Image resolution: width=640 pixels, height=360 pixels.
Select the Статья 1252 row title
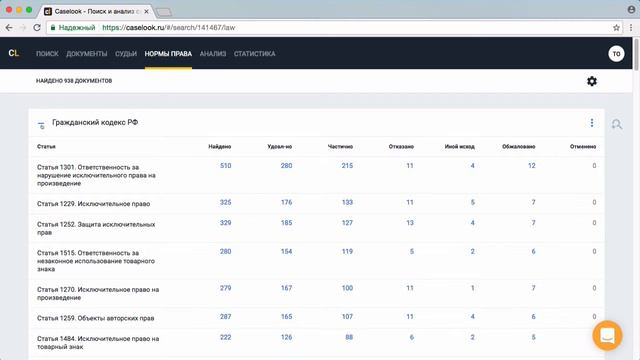(x=96, y=229)
